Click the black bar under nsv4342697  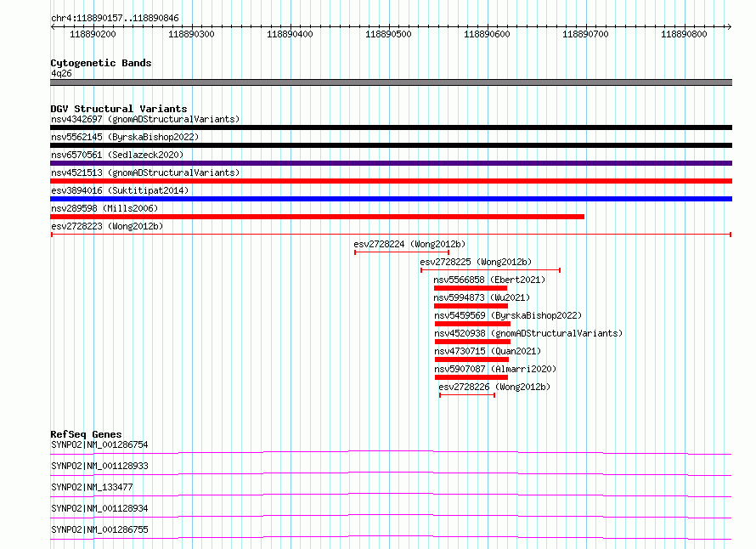pos(391,127)
